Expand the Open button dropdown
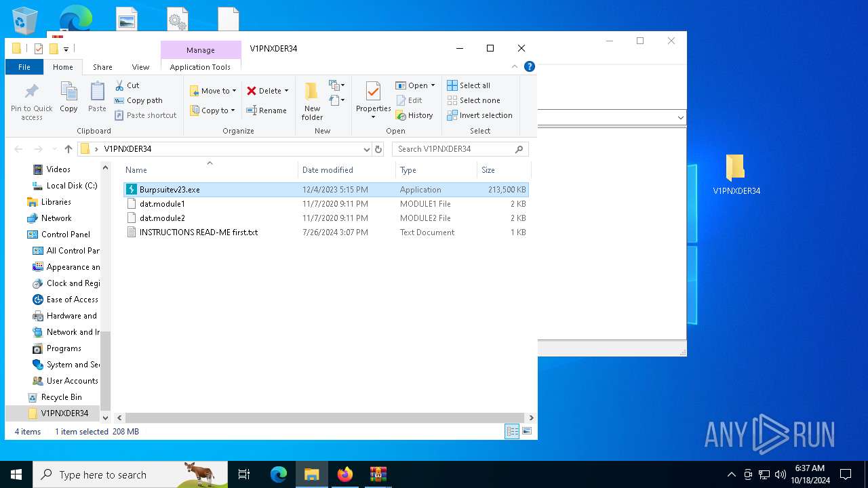868x488 pixels. pyautogui.click(x=433, y=85)
